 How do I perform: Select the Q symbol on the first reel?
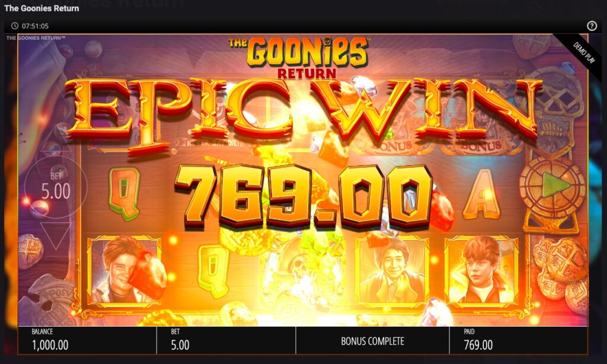point(124,193)
